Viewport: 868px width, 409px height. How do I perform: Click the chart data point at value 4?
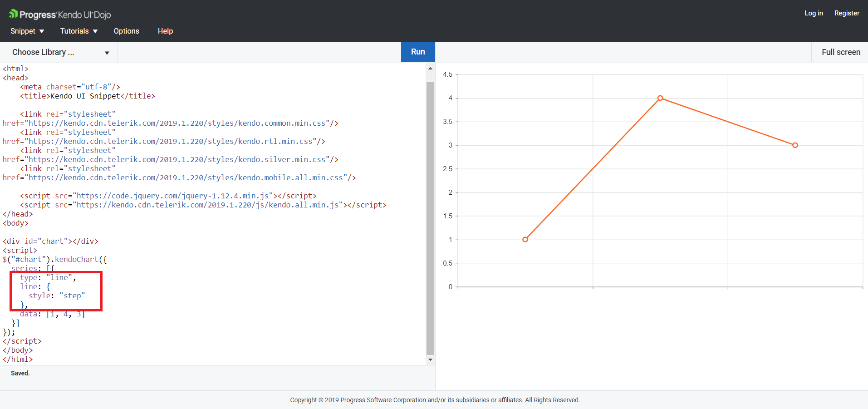660,98
